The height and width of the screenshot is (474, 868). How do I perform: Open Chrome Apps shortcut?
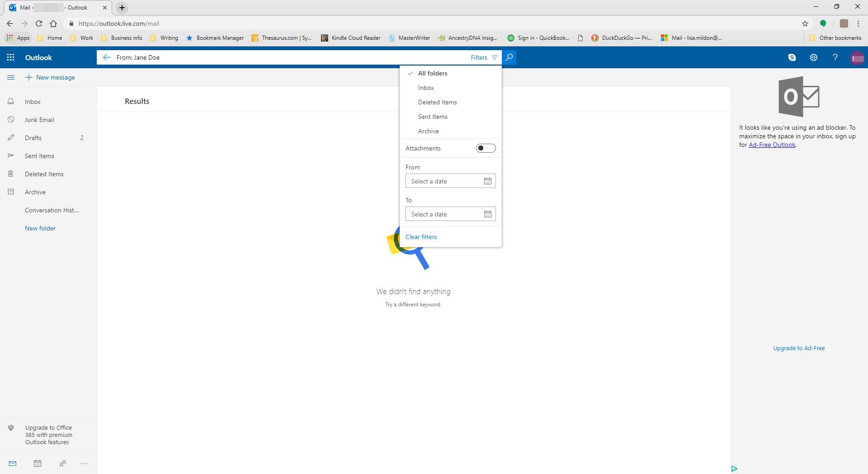18,38
